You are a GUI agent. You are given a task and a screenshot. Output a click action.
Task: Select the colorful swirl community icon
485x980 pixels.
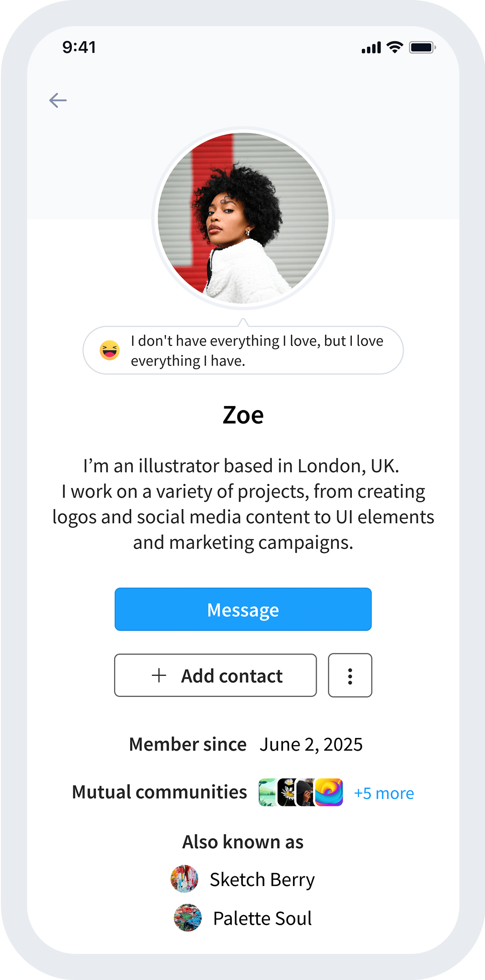pyautogui.click(x=329, y=792)
